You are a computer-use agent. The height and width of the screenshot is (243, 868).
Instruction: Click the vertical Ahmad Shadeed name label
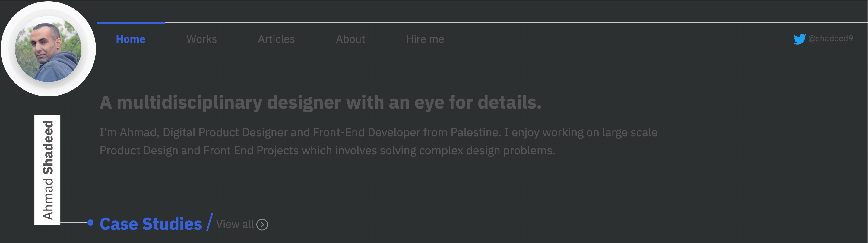click(x=48, y=170)
